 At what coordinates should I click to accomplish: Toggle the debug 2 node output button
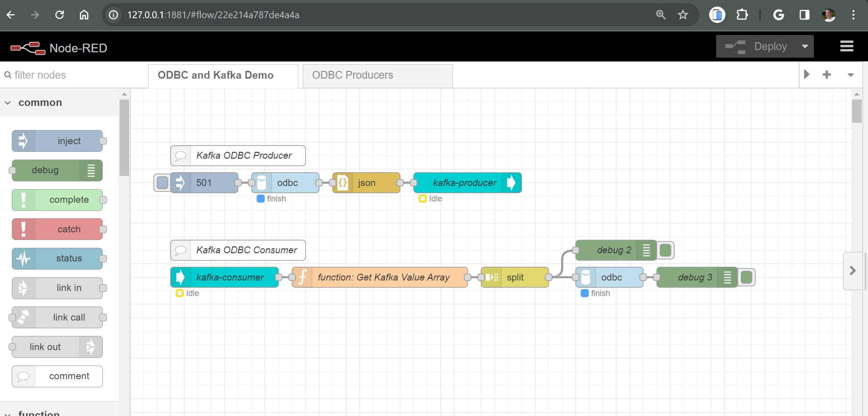point(665,250)
